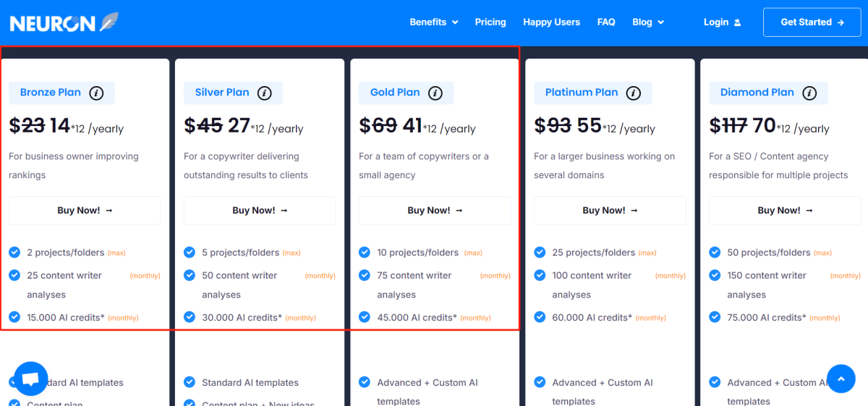Click the scroll-to-top arrow button
Image resolution: width=868 pixels, height=406 pixels.
pyautogui.click(x=841, y=378)
